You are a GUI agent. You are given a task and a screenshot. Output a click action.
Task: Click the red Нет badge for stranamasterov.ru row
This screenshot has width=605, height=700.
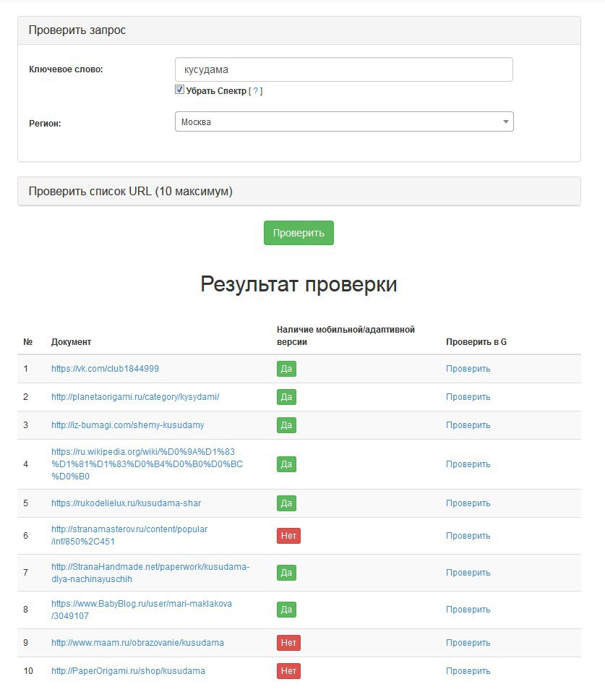click(x=288, y=536)
